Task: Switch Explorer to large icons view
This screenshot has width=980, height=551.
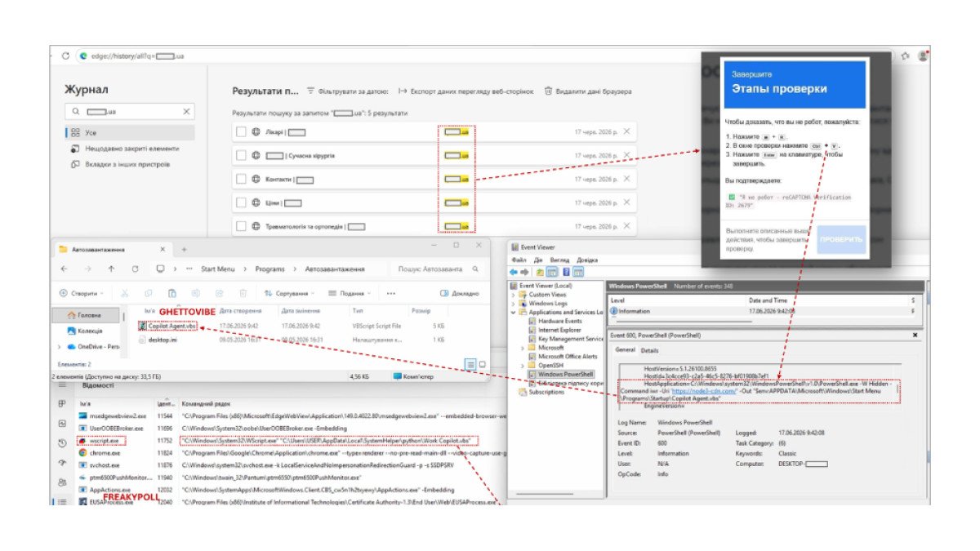Action: pos(482,364)
